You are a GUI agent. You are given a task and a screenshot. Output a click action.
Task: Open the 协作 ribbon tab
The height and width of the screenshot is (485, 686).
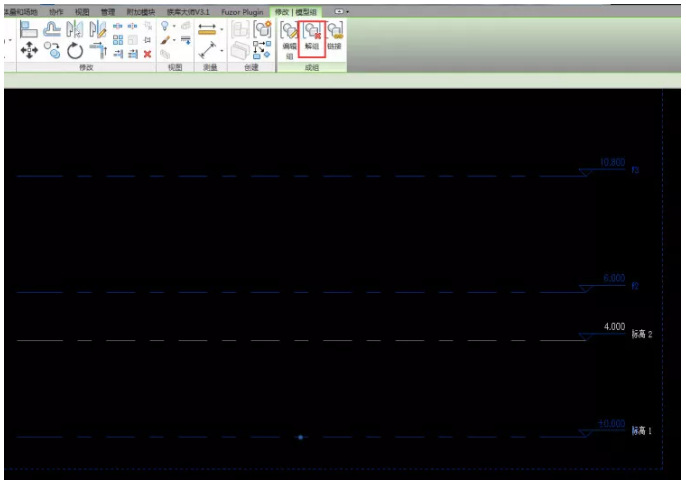click(56, 12)
